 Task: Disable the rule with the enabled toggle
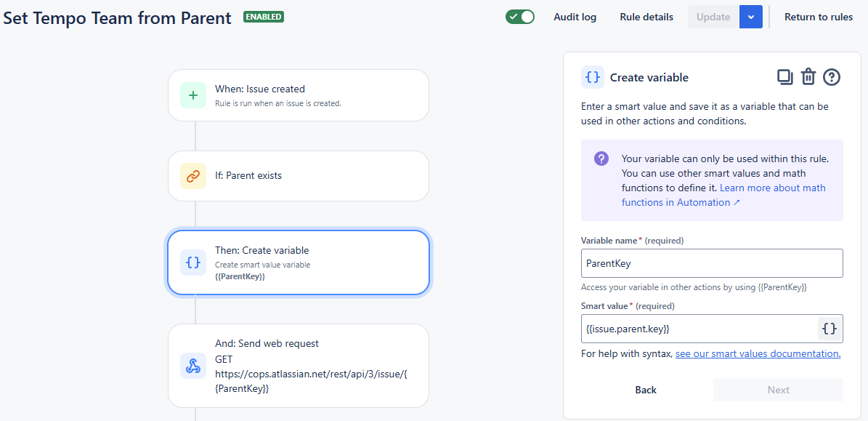pyautogui.click(x=520, y=17)
